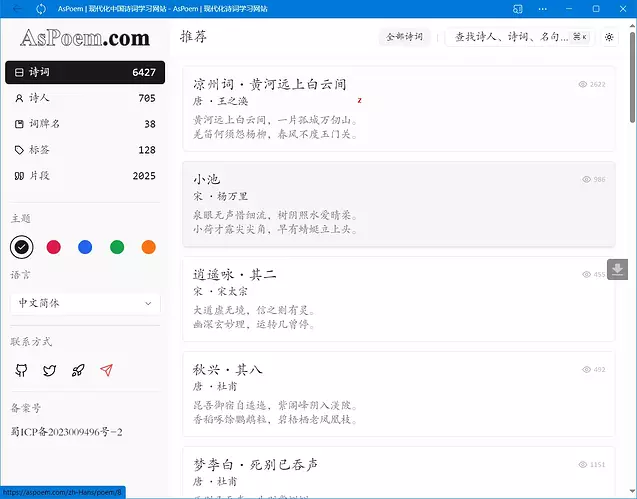Screen dimensions: 637x499
Task: Click the refresh icon in the title bar
Action: pos(41,8)
